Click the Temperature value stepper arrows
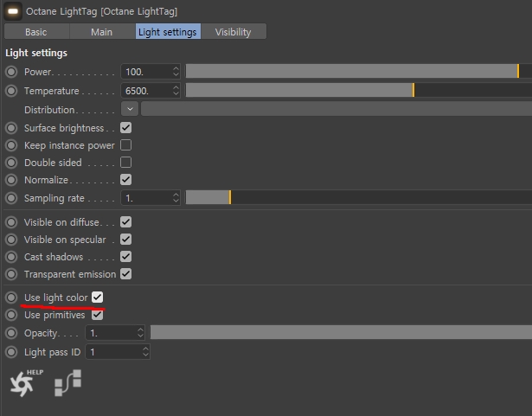This screenshot has height=416, width=532. [x=176, y=91]
